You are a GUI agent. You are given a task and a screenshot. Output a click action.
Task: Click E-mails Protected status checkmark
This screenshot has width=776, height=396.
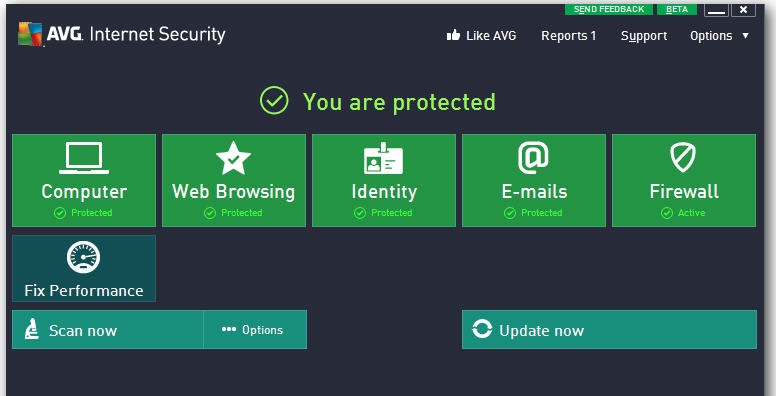point(510,213)
